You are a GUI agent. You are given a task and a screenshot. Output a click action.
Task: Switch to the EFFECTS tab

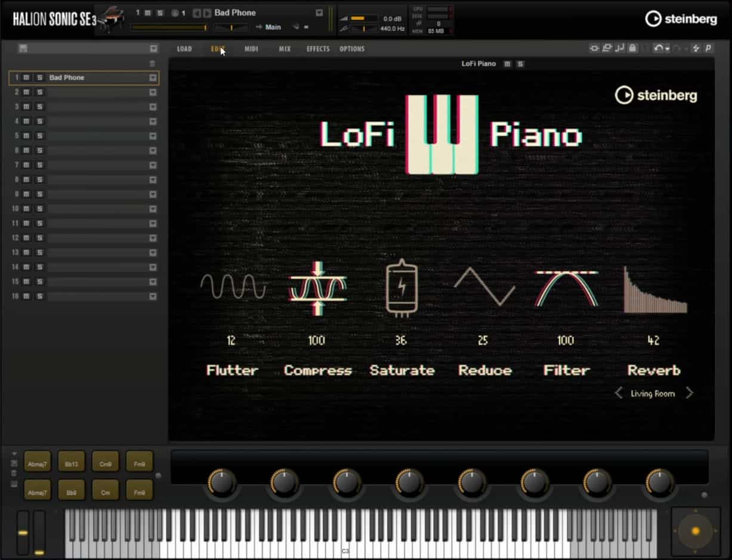(318, 49)
